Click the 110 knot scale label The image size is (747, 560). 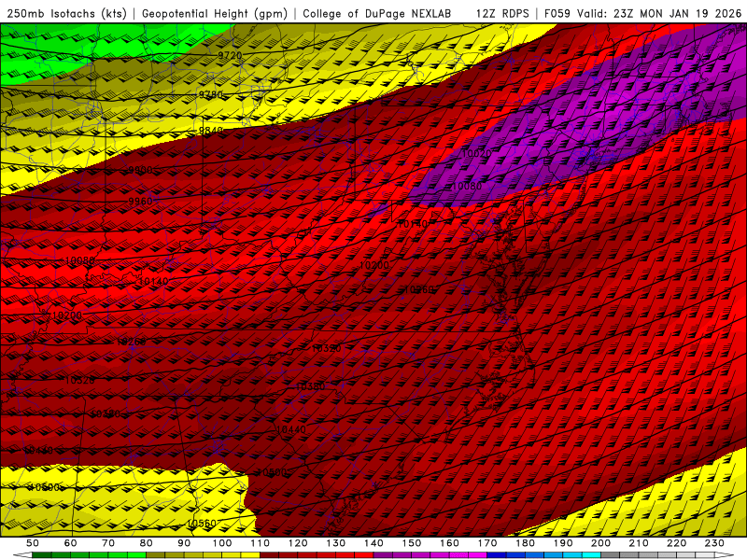point(261,543)
